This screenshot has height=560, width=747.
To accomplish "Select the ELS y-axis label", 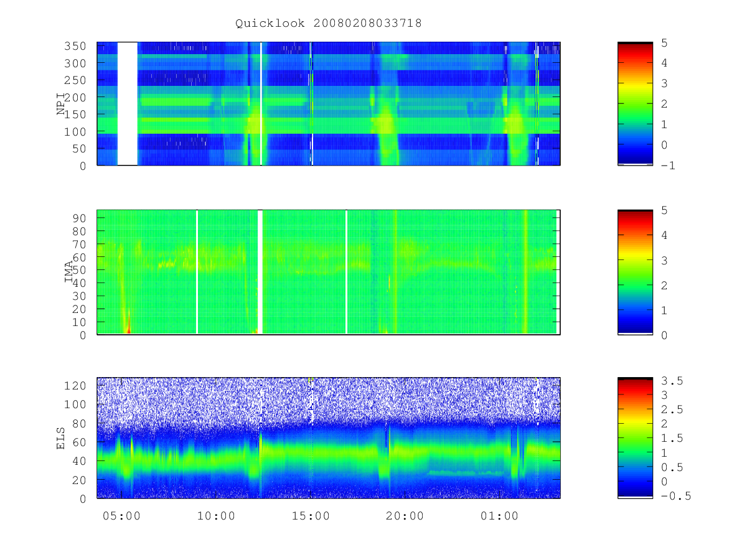I will 62,438.
